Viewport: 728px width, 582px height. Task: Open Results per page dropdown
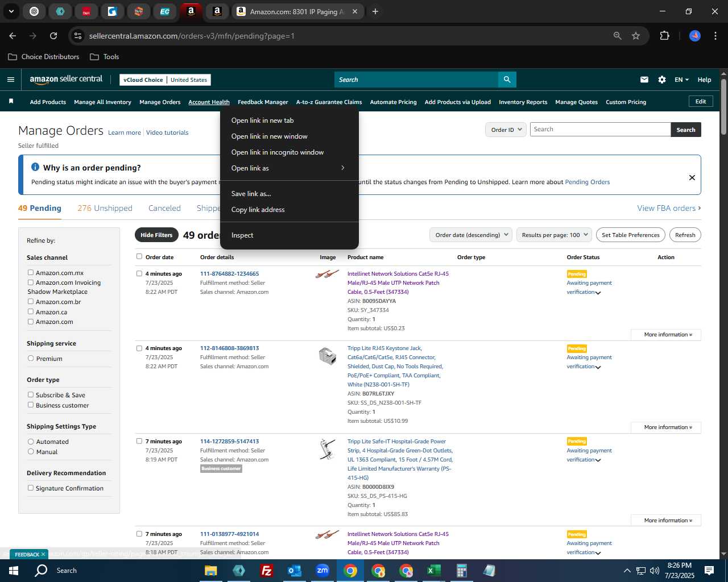(555, 235)
